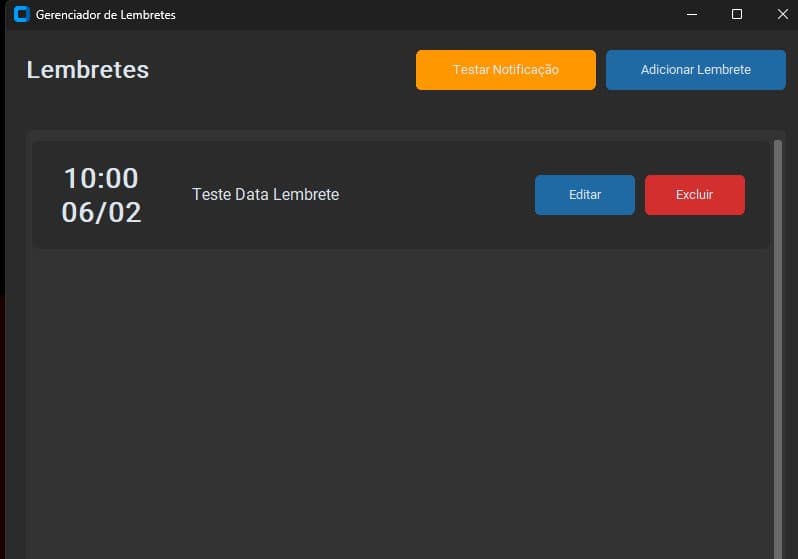Viewport: 798px width, 559px height.
Task: Close the Gerenciador de Lembretes window
Action: pos(782,14)
